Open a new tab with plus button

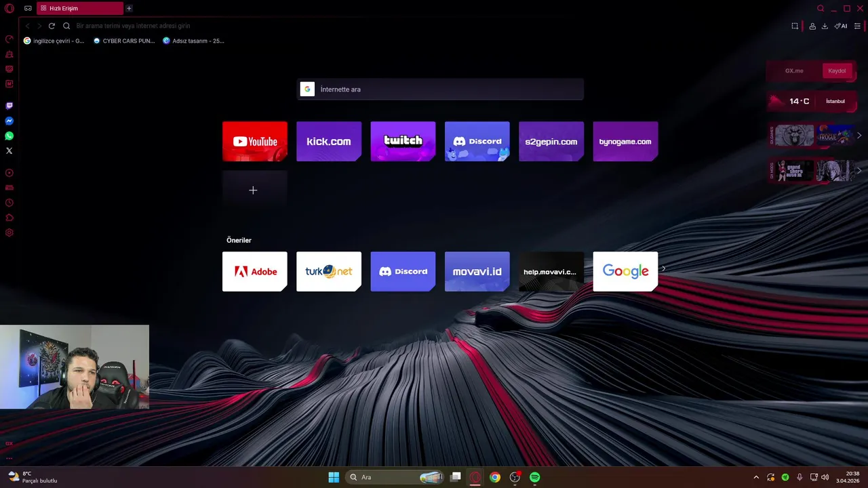129,8
